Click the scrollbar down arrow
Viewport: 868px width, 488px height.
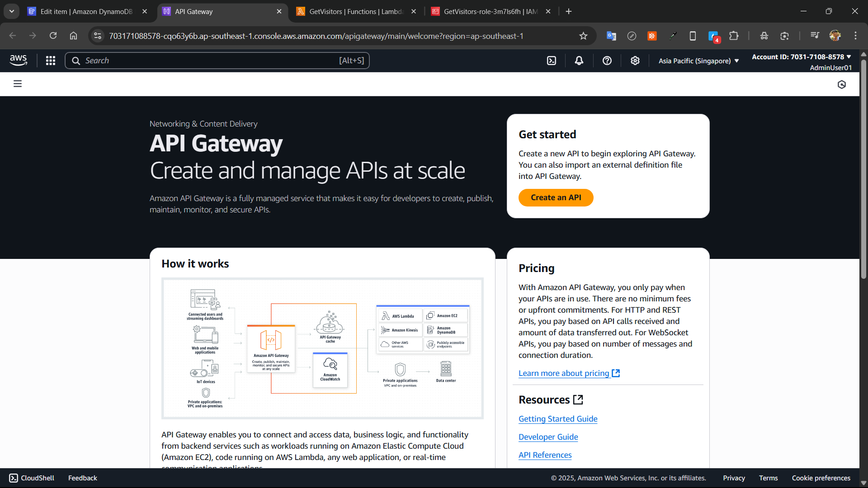(x=863, y=483)
